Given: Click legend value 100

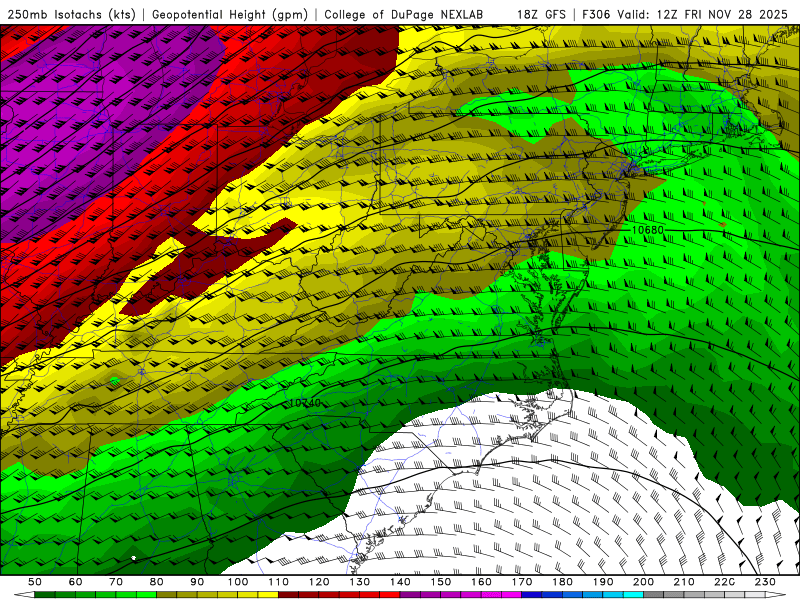Looking at the screenshot, I should click(x=238, y=582).
